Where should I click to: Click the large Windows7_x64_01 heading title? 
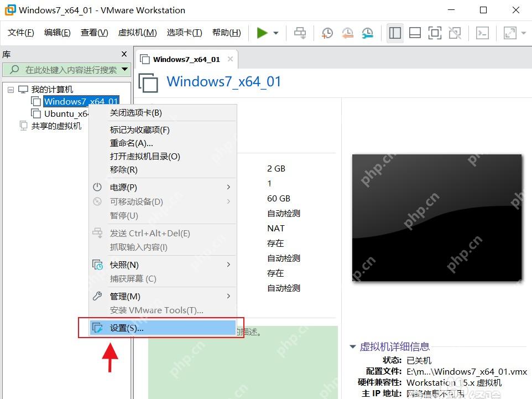(224, 82)
